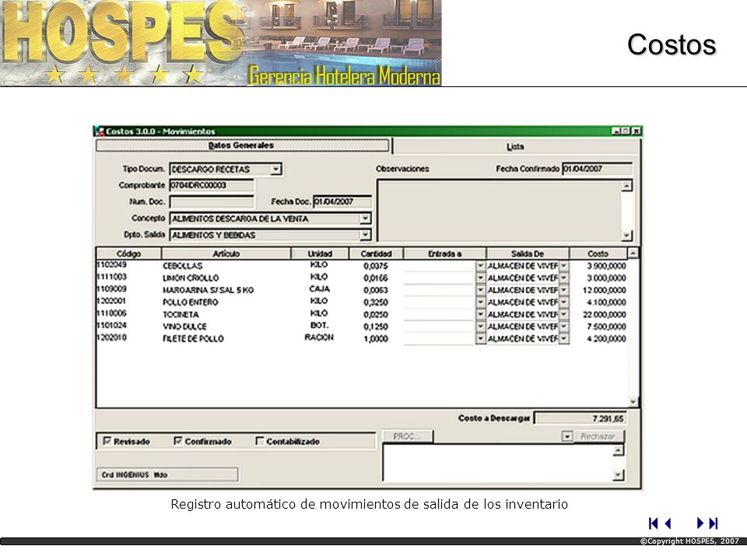Click the Costos window title bar icon

coord(100,131)
